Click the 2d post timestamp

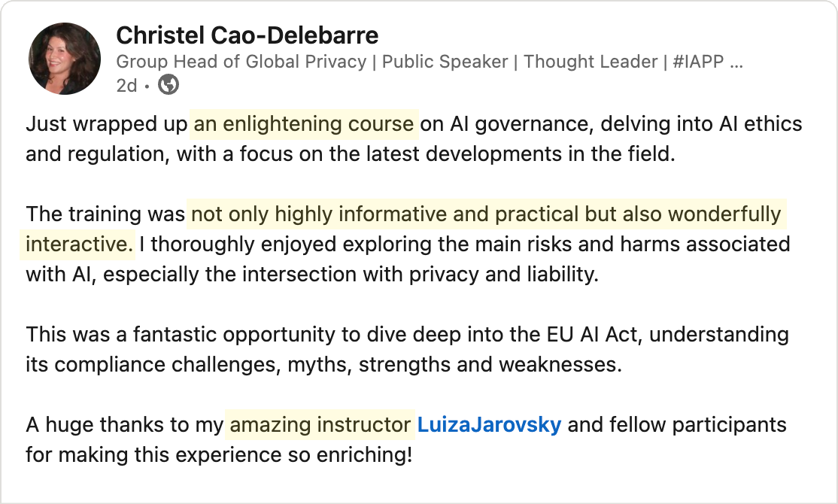pyautogui.click(x=126, y=86)
